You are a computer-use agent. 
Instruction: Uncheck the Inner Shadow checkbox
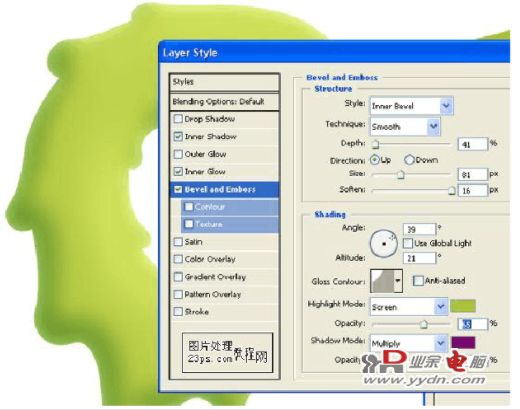coord(178,136)
